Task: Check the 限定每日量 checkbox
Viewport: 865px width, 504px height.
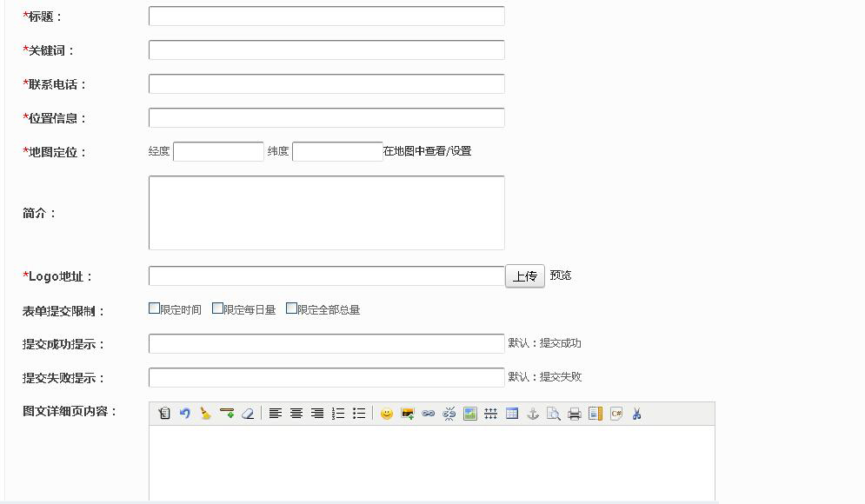Action: tap(217, 308)
